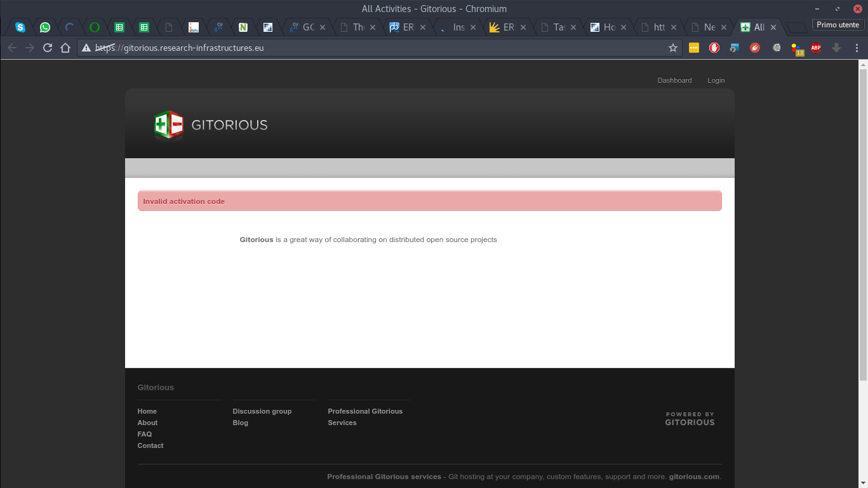Close the 'Ho' tab

[623, 27]
